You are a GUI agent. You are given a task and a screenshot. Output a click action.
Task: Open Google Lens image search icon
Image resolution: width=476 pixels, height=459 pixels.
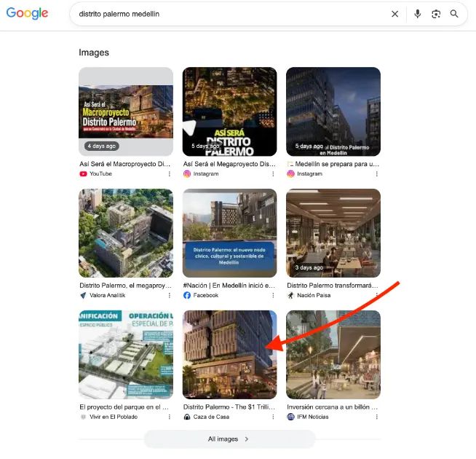436,14
